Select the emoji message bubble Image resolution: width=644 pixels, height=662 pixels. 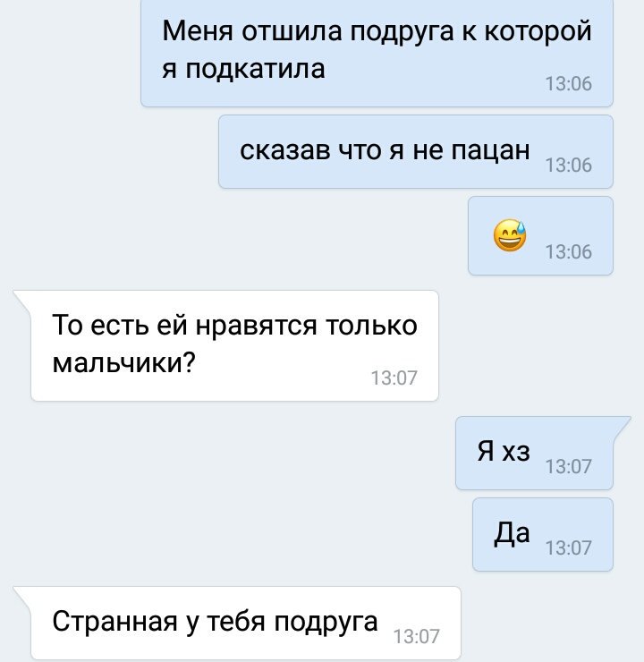tap(540, 235)
